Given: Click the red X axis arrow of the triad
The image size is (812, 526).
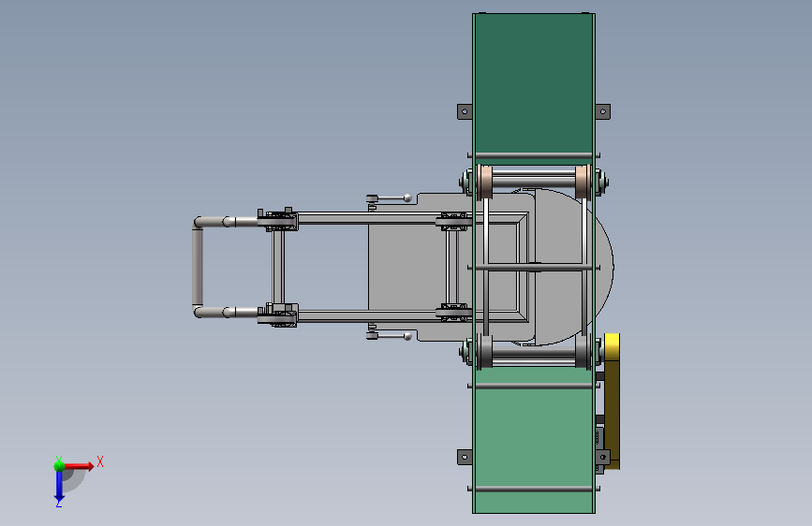Looking at the screenshot, I should [x=79, y=466].
